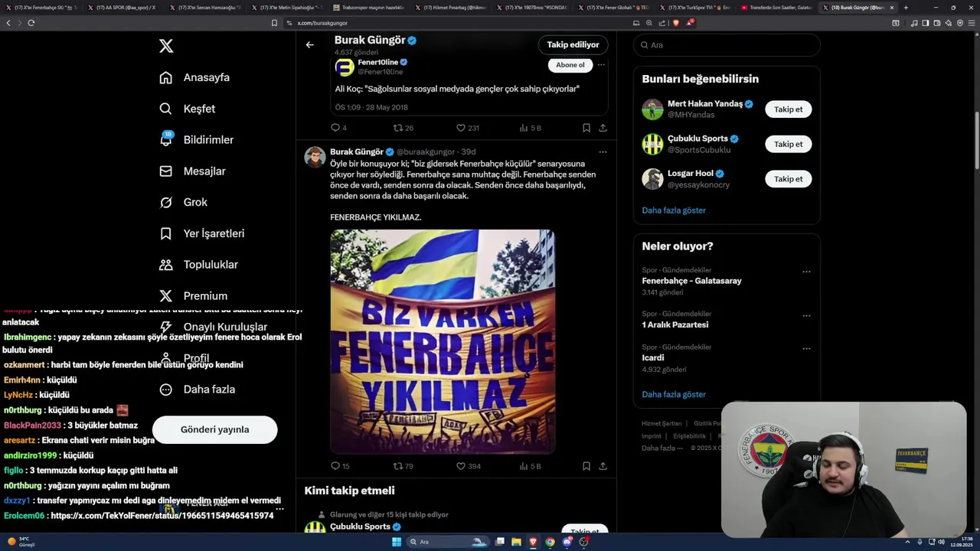
Task: Open the Fenerbahçe Yıkılmaz banner image
Action: coord(443,341)
